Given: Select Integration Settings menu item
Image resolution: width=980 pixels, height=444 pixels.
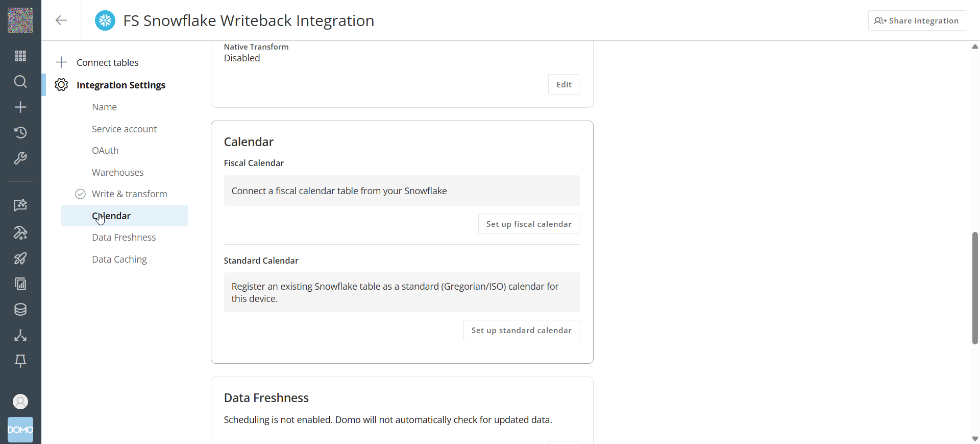Looking at the screenshot, I should point(121,85).
